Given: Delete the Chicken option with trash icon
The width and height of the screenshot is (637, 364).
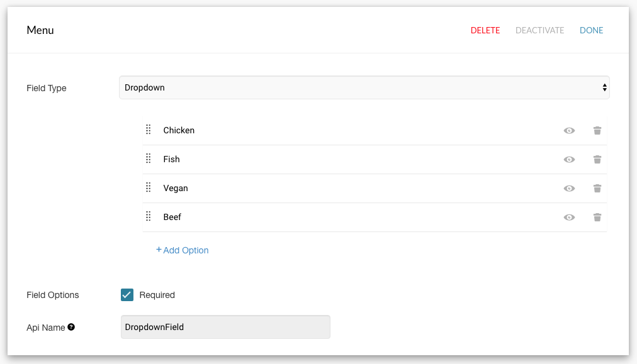Looking at the screenshot, I should pyautogui.click(x=597, y=130).
